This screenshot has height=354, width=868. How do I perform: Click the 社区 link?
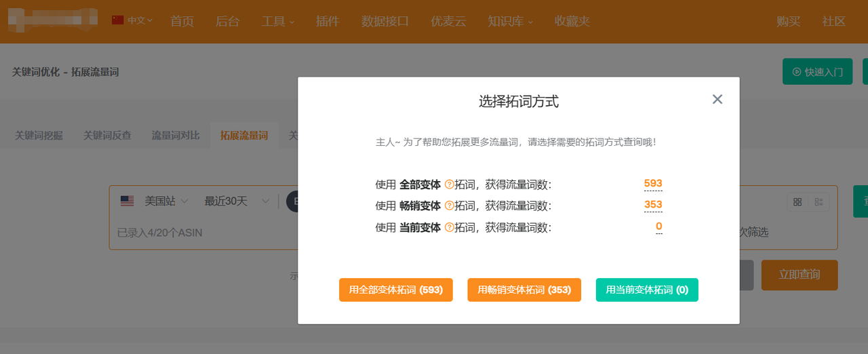tap(834, 21)
